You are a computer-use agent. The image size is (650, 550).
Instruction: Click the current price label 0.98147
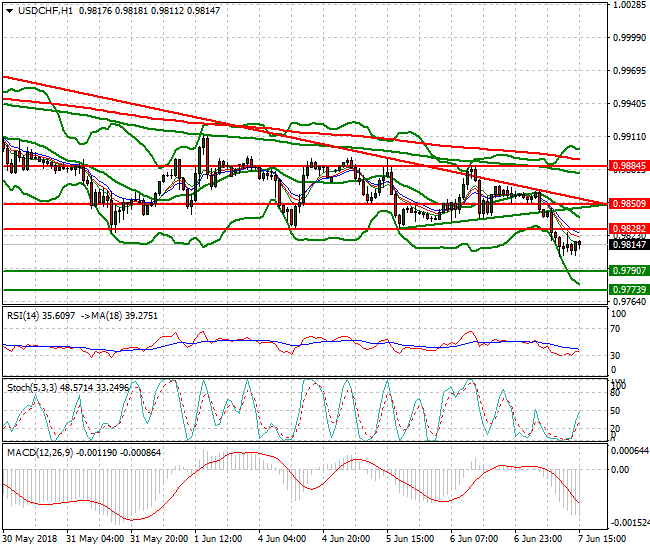[x=629, y=244]
